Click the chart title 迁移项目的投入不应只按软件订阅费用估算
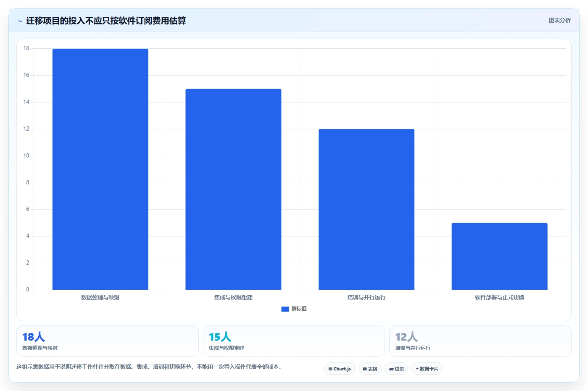This screenshot has height=391, width=588. [x=106, y=21]
